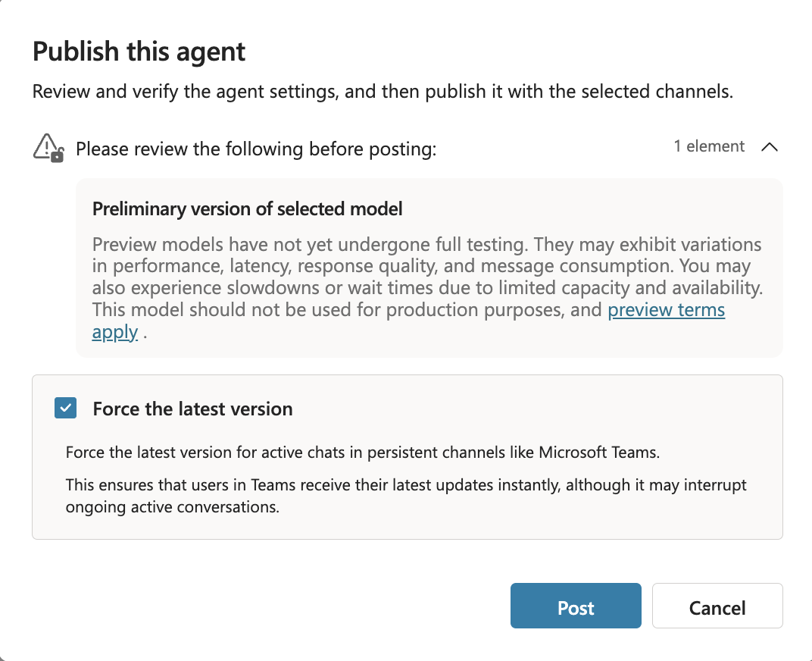Viewport: 812px width, 661px height.
Task: Click the Post button to publish
Action: [576, 606]
